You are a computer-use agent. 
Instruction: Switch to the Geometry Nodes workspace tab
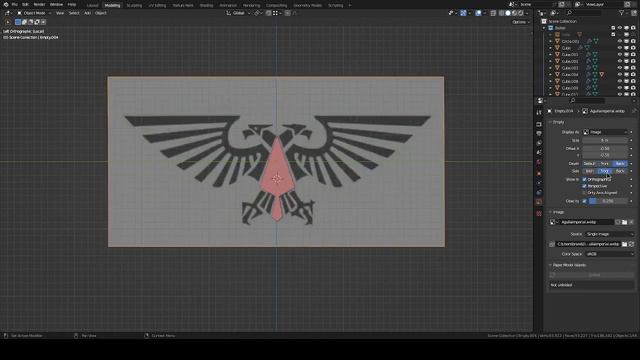[308, 5]
